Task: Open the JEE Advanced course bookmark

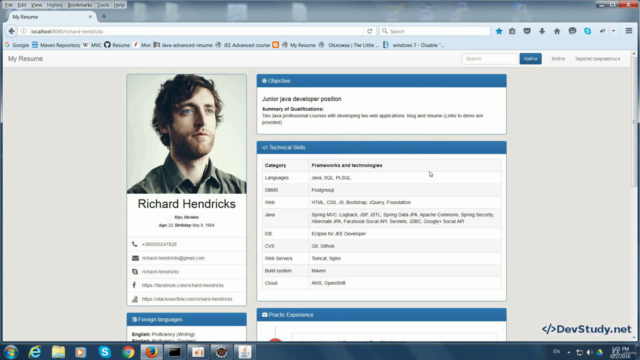Action: [242, 45]
